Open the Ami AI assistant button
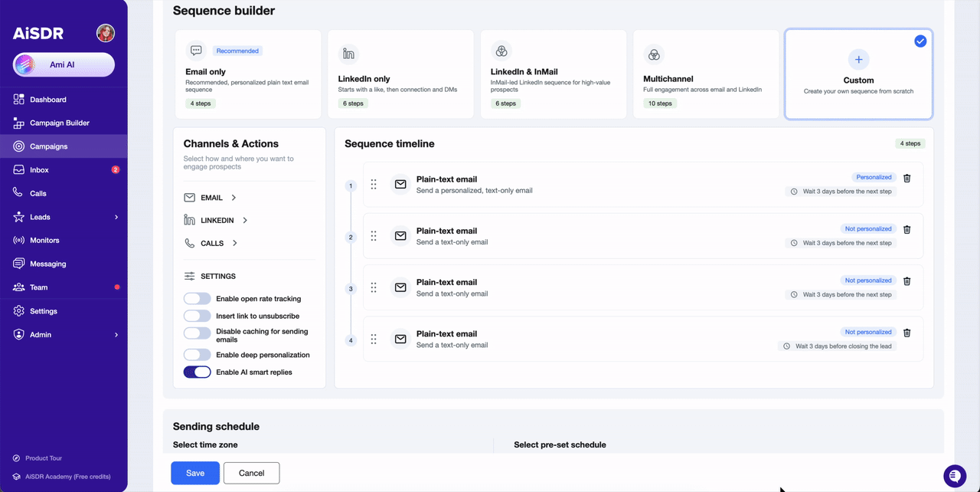Screen dimensions: 980x492 click(x=64, y=65)
